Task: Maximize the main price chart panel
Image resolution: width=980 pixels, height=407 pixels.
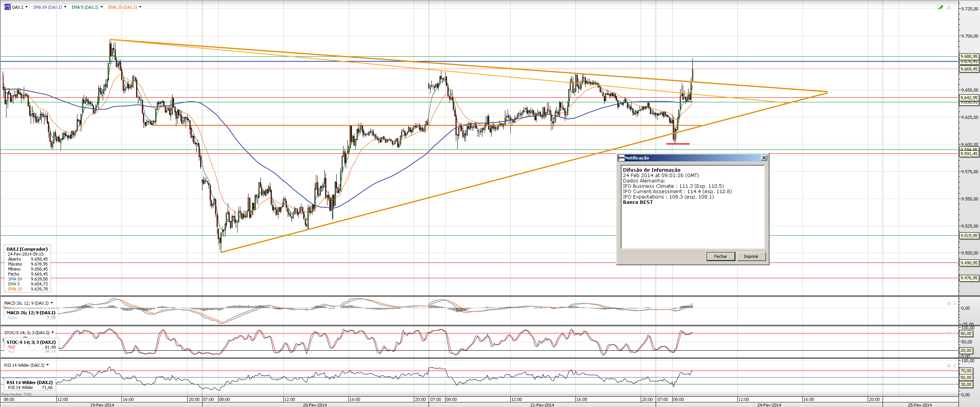Action: pyautogui.click(x=949, y=8)
